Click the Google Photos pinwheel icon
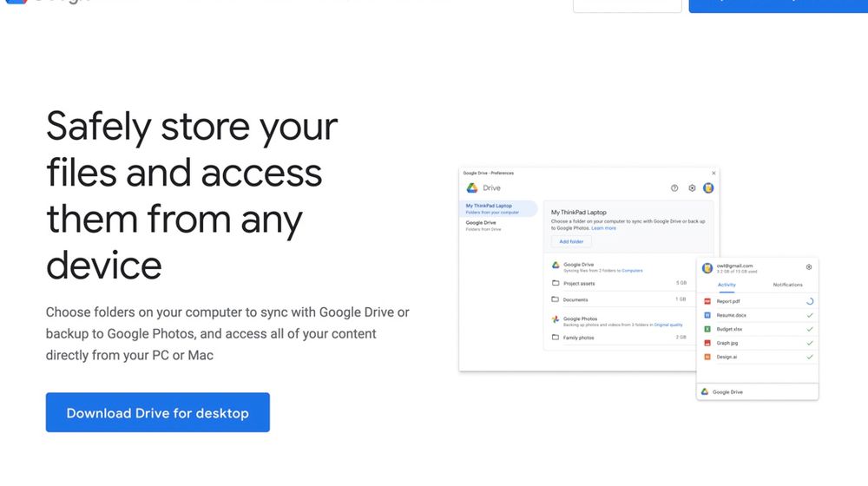Screen dimensions: 868x486 coord(556,319)
